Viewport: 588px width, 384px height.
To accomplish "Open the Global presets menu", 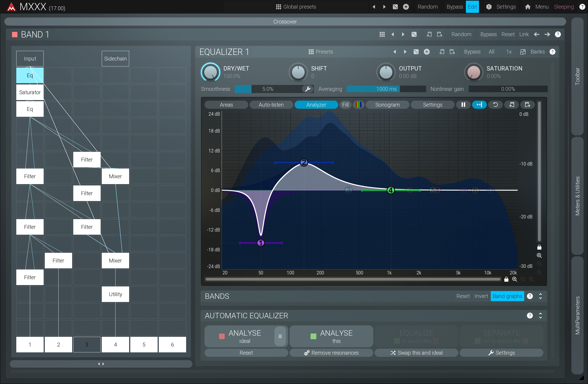I will click(x=296, y=7).
